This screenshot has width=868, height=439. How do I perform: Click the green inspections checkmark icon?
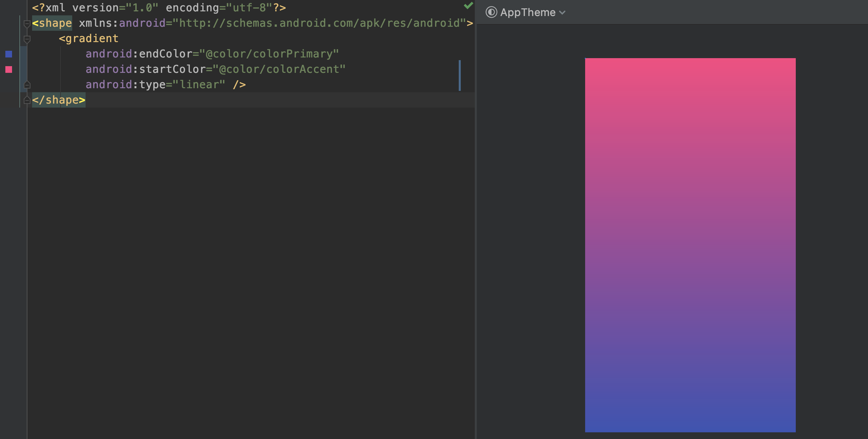pos(468,6)
